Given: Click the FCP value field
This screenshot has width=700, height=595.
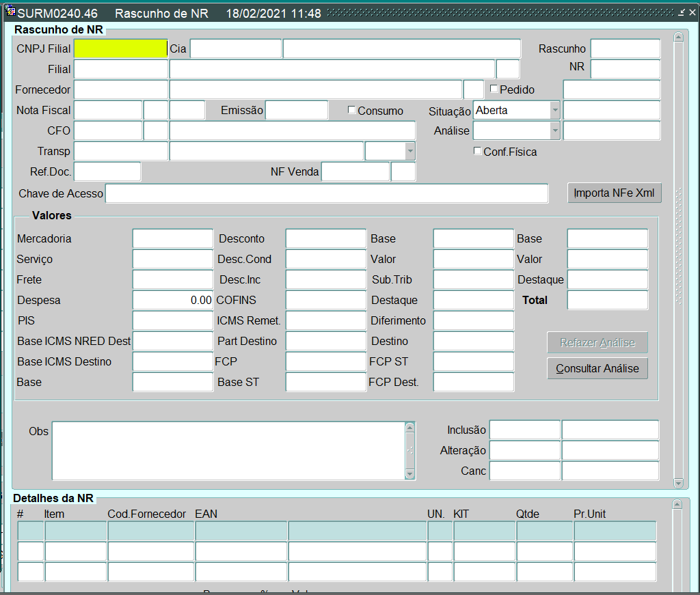Looking at the screenshot, I should pyautogui.click(x=326, y=362).
